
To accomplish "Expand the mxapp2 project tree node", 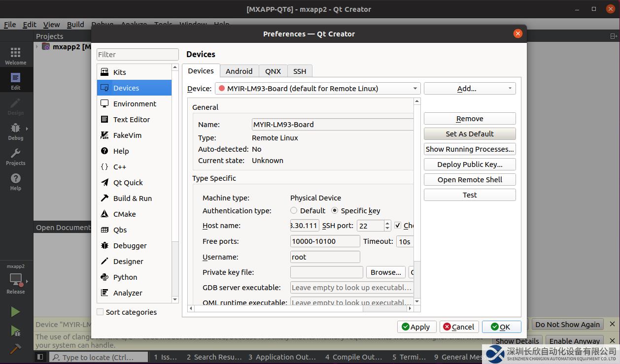I will coord(37,47).
